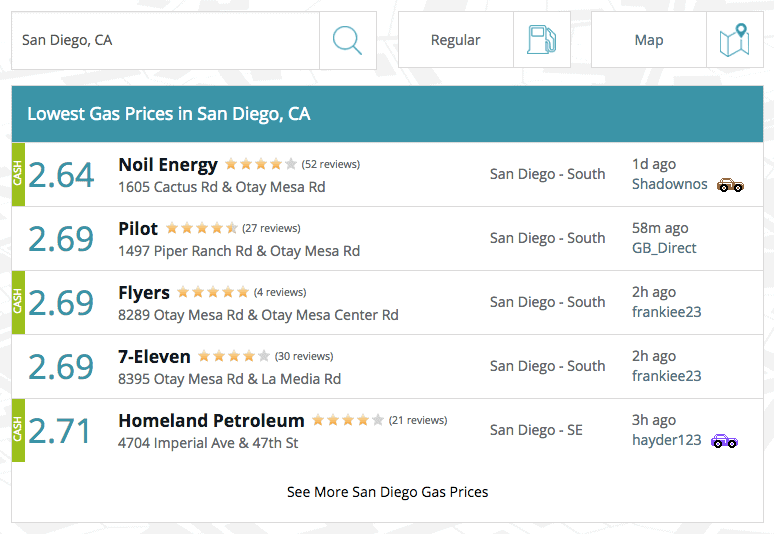The height and width of the screenshot is (534, 774).
Task: Click address 4704 Imperial Ave & 47th St
Action: point(208,443)
